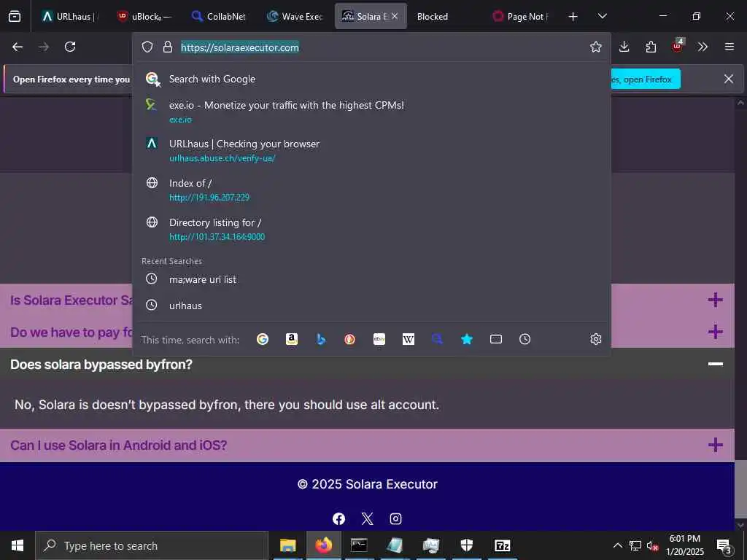747x560 pixels.
Task: Search history via clock shortcut
Action: pyautogui.click(x=525, y=339)
